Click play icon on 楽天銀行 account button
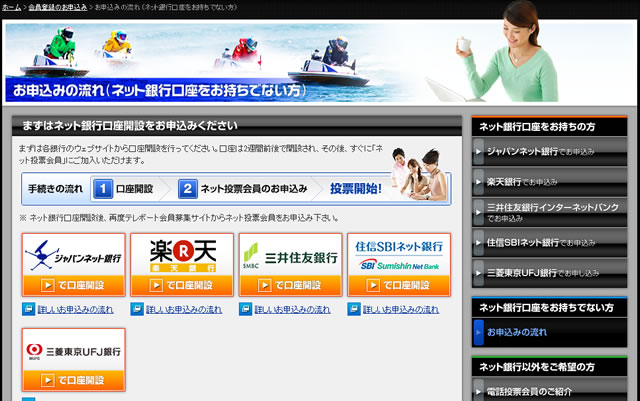 (156, 285)
